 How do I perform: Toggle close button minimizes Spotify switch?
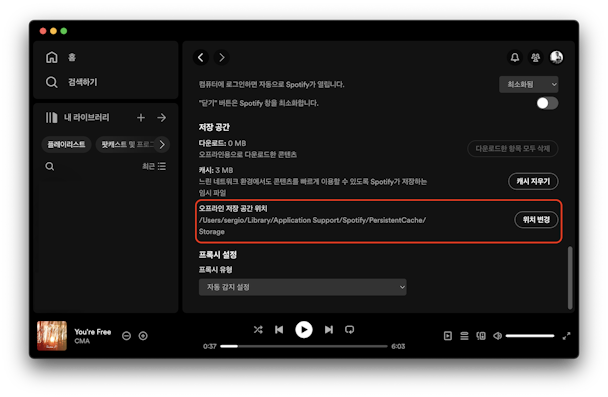pyautogui.click(x=547, y=103)
